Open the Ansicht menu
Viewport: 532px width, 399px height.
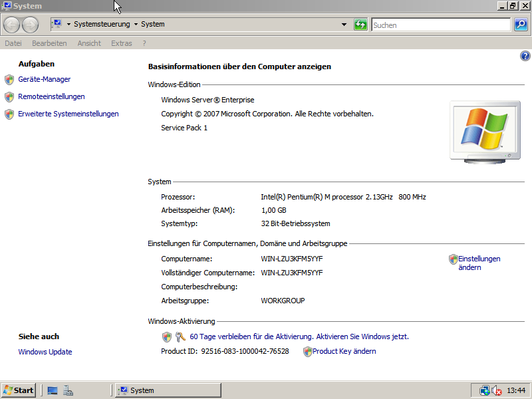click(x=89, y=43)
